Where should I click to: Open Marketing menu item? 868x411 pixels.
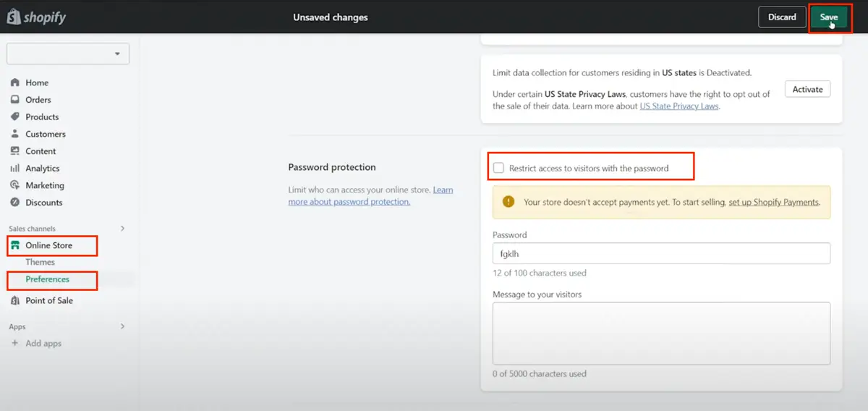pyautogui.click(x=45, y=185)
